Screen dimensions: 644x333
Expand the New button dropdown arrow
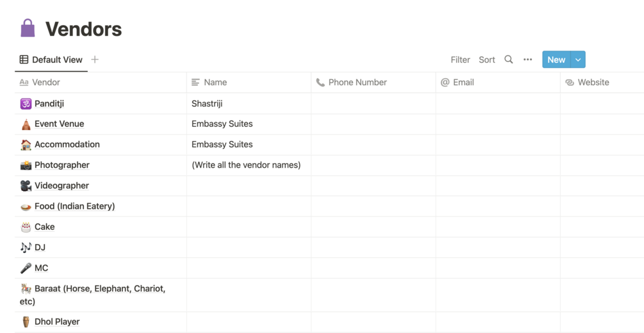pos(578,60)
